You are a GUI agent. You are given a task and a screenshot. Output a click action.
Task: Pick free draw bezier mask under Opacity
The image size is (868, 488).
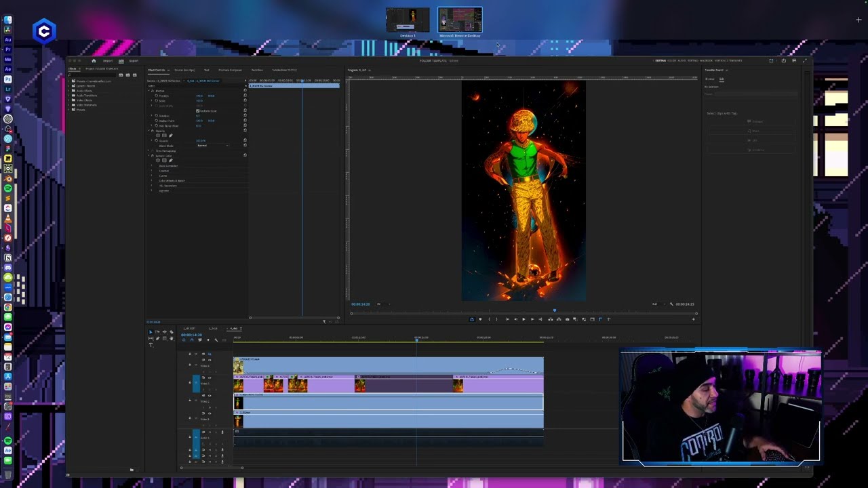click(171, 136)
